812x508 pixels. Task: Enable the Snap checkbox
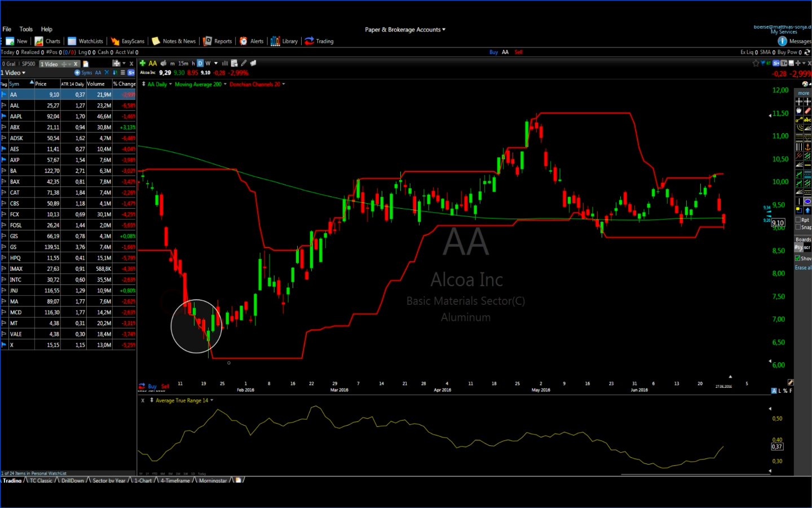(798, 227)
